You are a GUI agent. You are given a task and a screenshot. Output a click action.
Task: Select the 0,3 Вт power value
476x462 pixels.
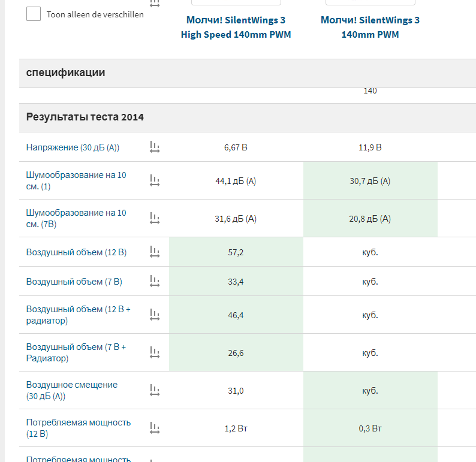370,428
